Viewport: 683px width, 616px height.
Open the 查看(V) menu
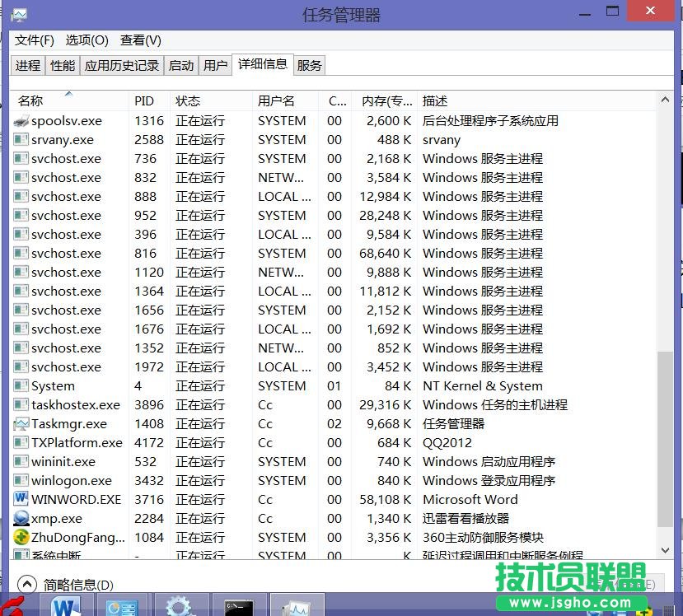[139, 39]
